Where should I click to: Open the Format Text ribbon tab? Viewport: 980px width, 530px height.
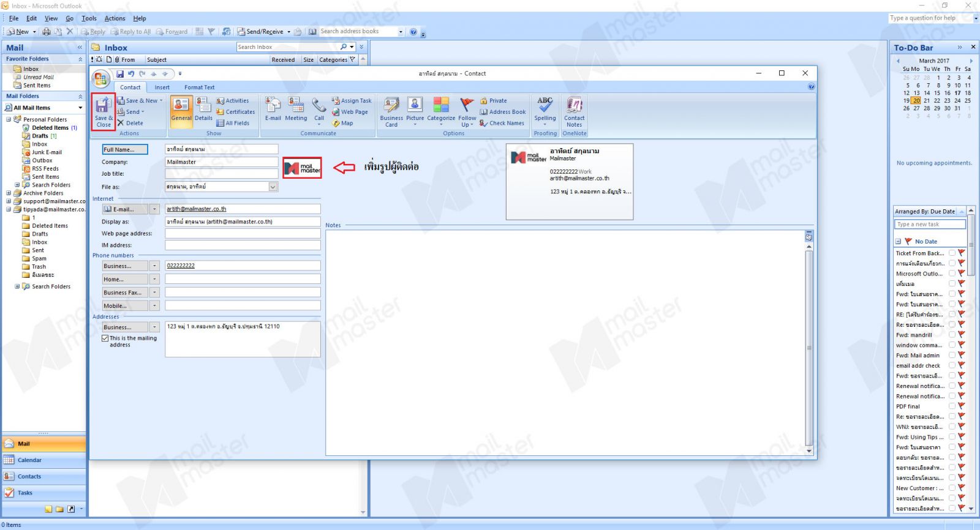[x=199, y=88]
